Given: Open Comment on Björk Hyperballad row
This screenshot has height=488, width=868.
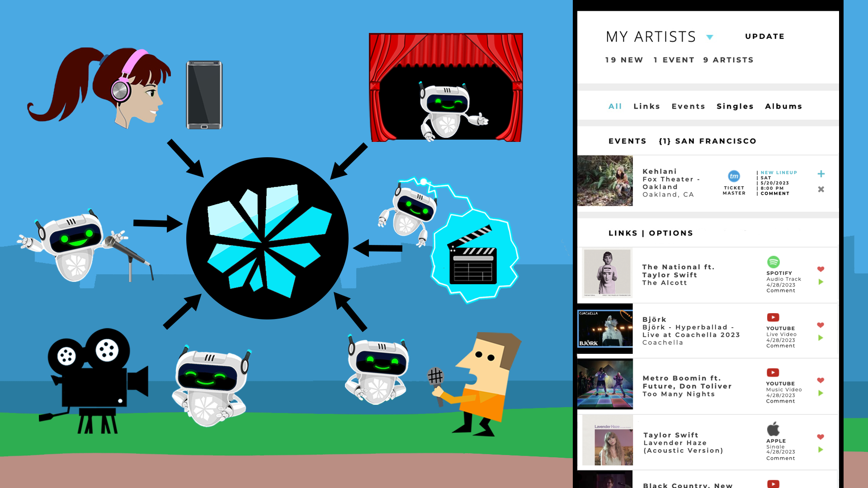Looking at the screenshot, I should pos(781,346).
